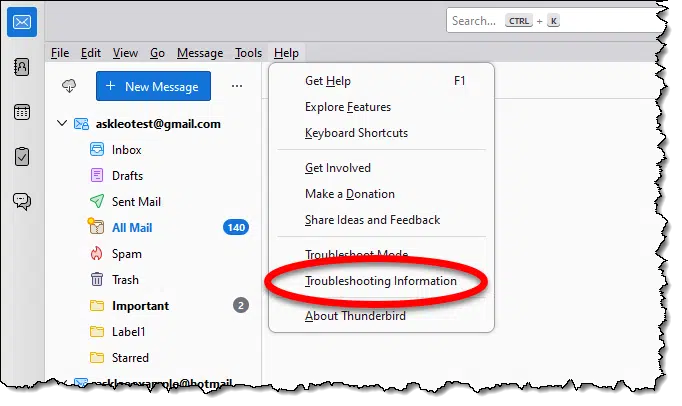
Task: Open the Mail space icon
Action: tap(22, 22)
